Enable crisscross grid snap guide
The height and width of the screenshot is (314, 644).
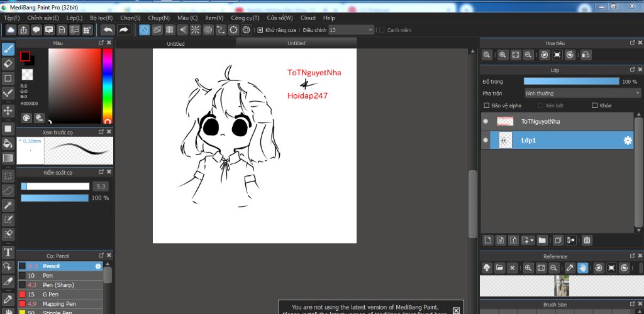click(x=170, y=30)
